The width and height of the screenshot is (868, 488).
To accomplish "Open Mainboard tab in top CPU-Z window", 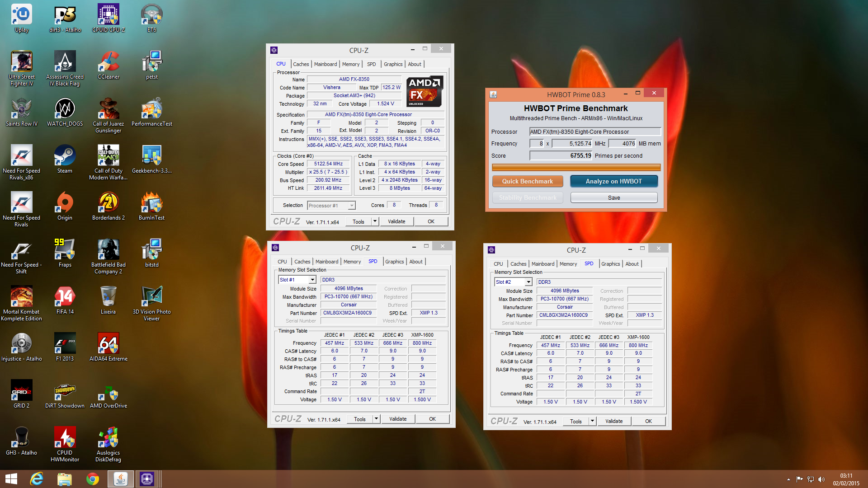I will click(325, 64).
